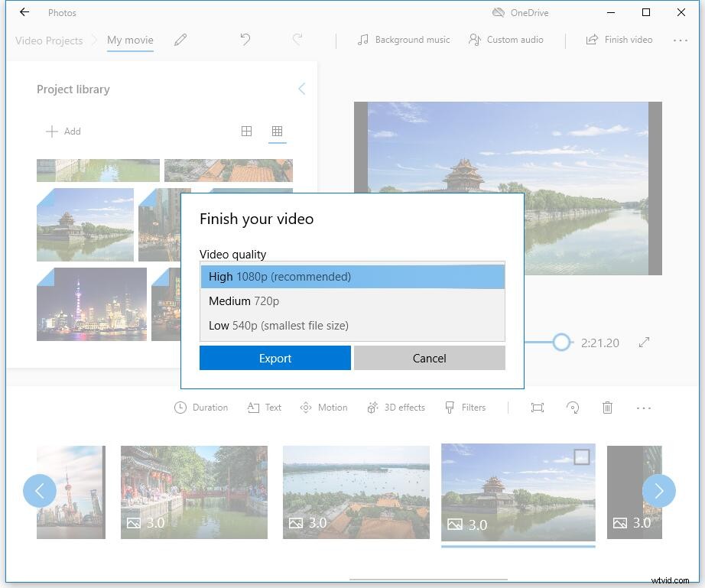The height and width of the screenshot is (588, 705).
Task: Click the Export button
Action: (275, 358)
